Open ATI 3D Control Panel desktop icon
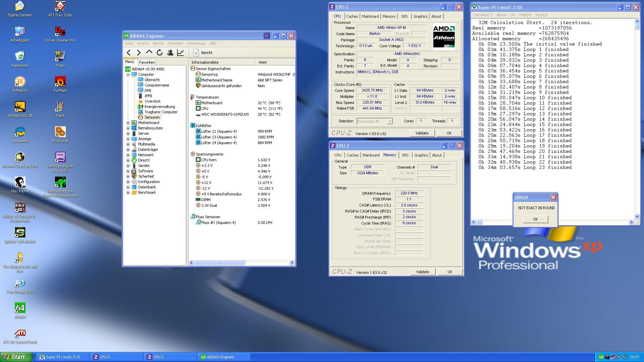The height and width of the screenshot is (362, 644). point(20,336)
